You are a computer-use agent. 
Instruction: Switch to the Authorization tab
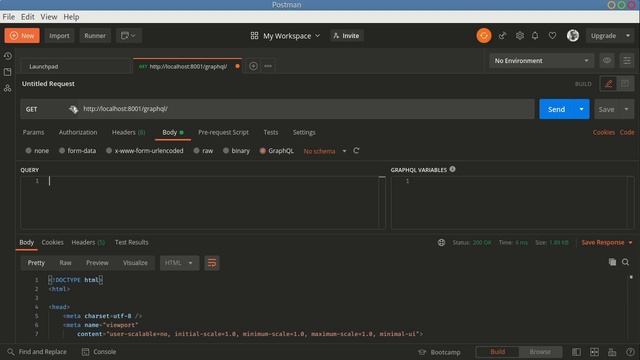(78, 132)
